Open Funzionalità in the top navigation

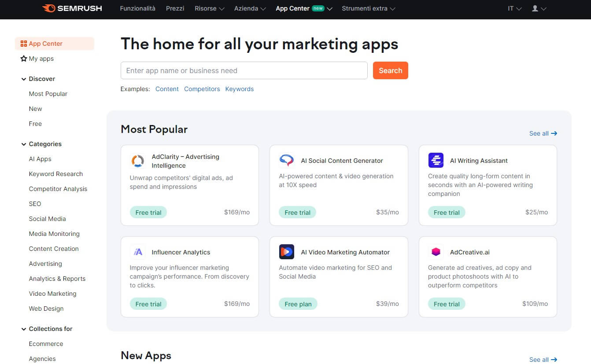pos(137,8)
